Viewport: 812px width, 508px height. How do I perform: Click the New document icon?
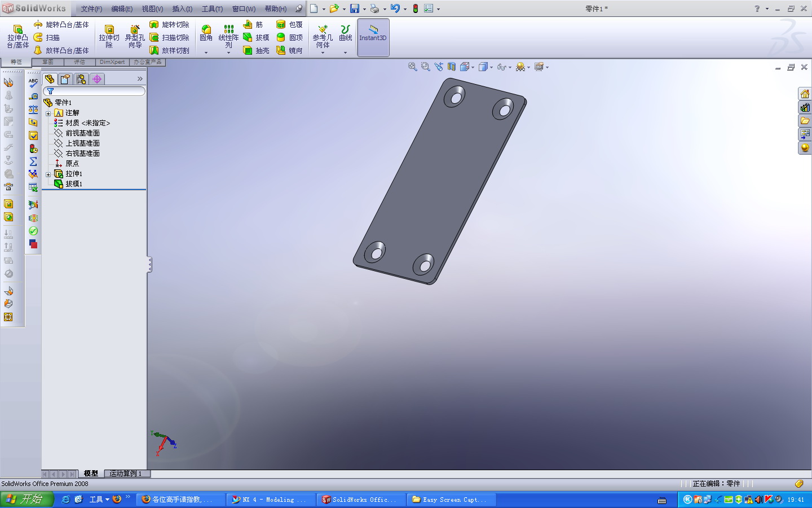click(314, 8)
